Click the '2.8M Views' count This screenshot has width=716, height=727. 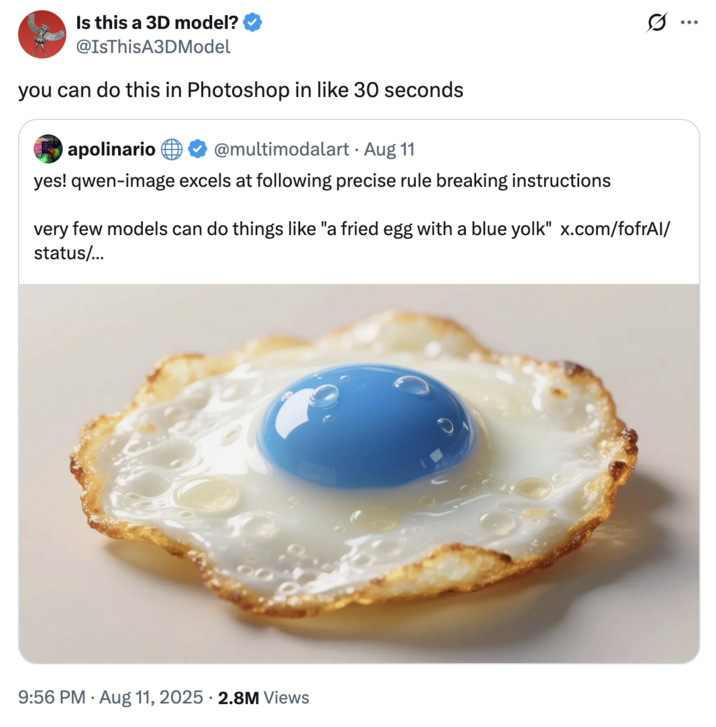[x=263, y=698]
